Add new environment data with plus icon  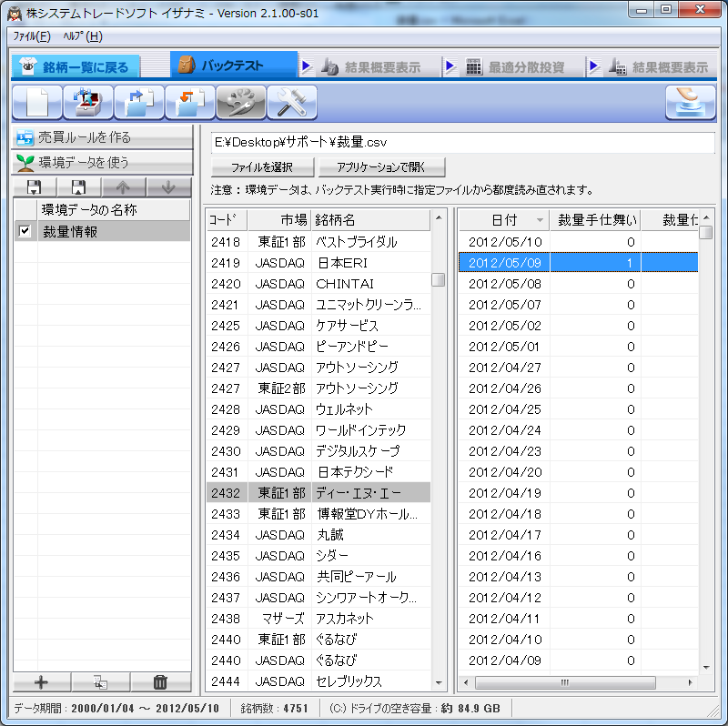click(42, 682)
